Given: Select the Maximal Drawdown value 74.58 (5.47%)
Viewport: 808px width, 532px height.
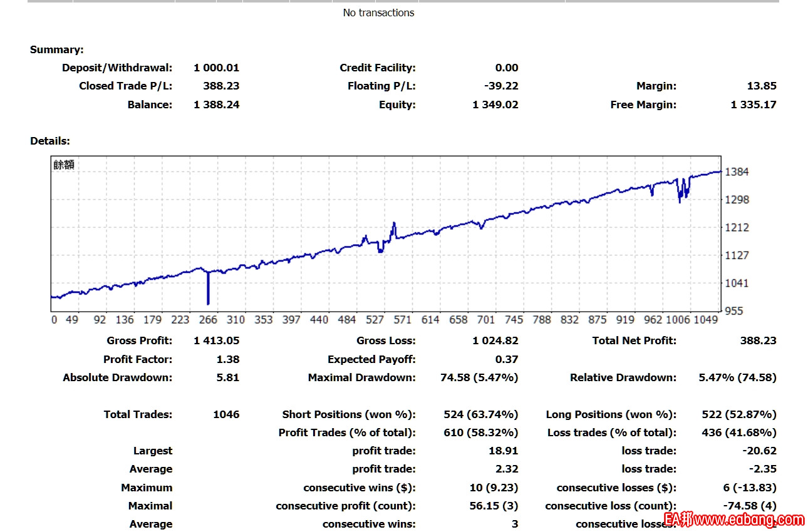Looking at the screenshot, I should pyautogui.click(x=479, y=377).
